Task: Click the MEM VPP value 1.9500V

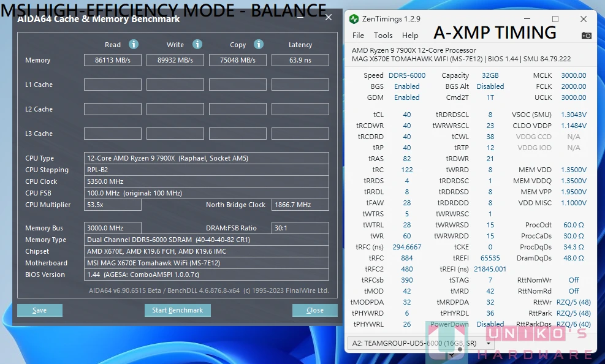Action: click(573, 192)
